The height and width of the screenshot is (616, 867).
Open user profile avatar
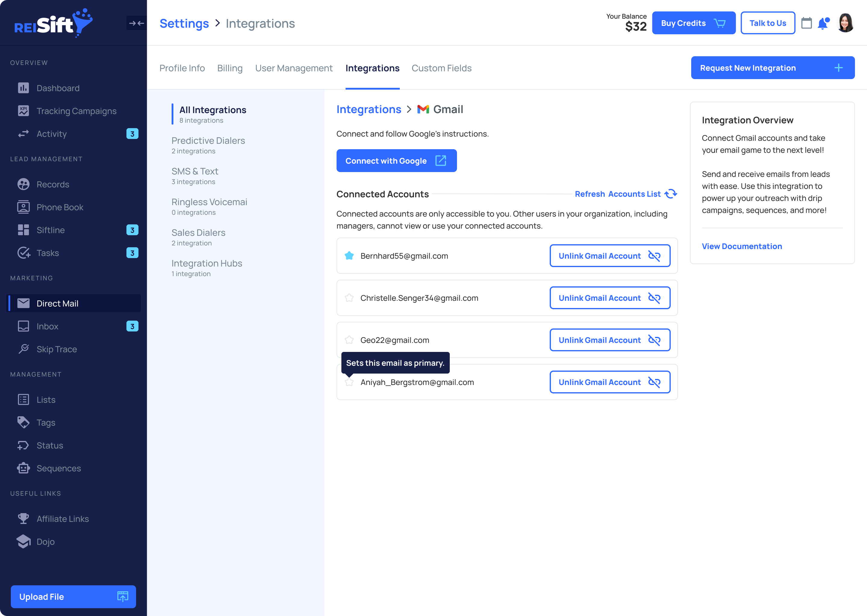(846, 23)
